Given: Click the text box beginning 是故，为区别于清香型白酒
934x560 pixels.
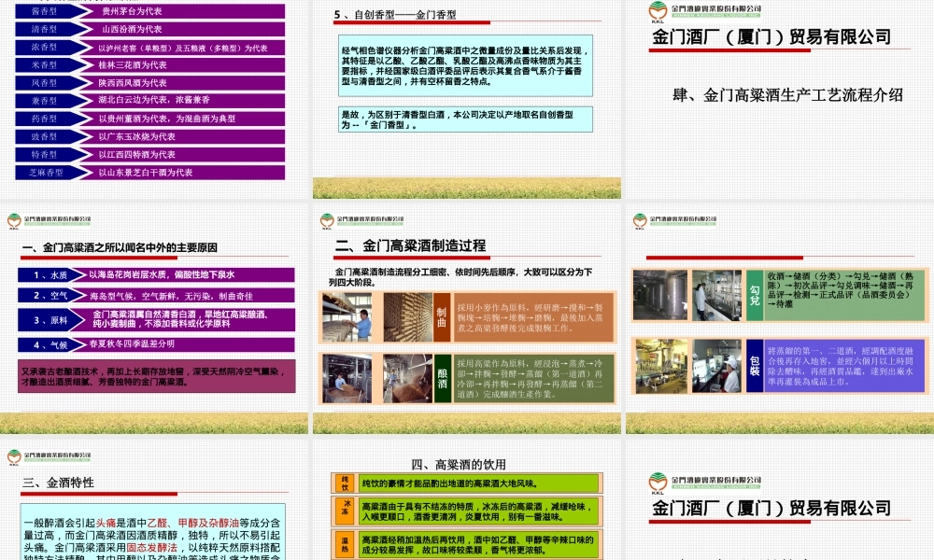Looking at the screenshot, I should pyautogui.click(x=465, y=119).
